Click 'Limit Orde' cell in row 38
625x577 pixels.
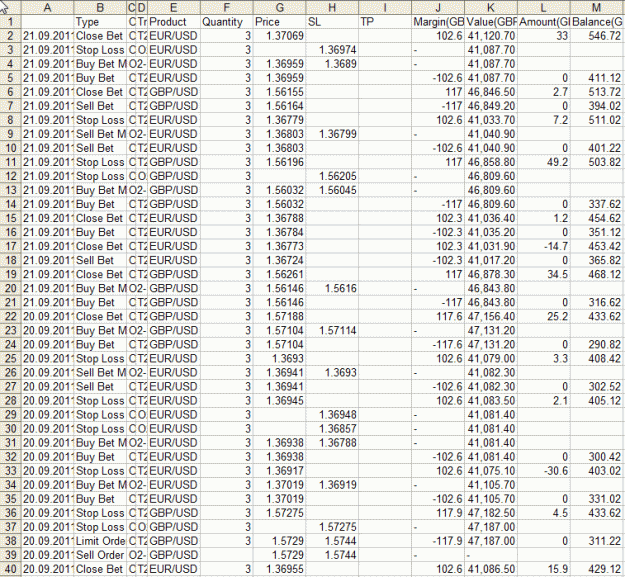point(100,541)
